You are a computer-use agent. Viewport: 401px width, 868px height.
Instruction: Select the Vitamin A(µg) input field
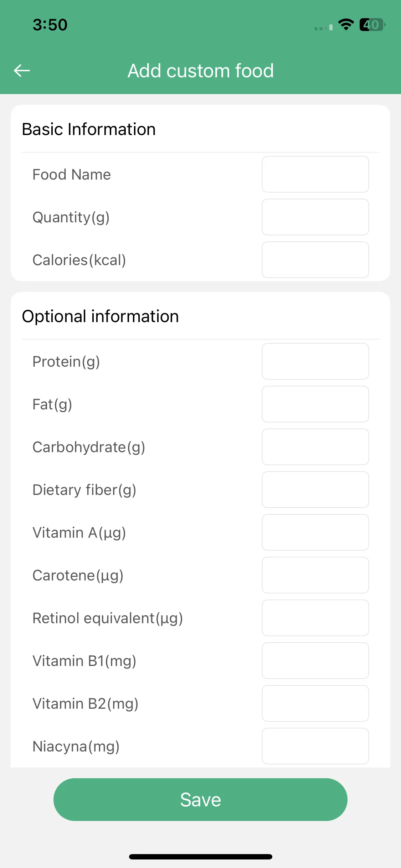[315, 532]
